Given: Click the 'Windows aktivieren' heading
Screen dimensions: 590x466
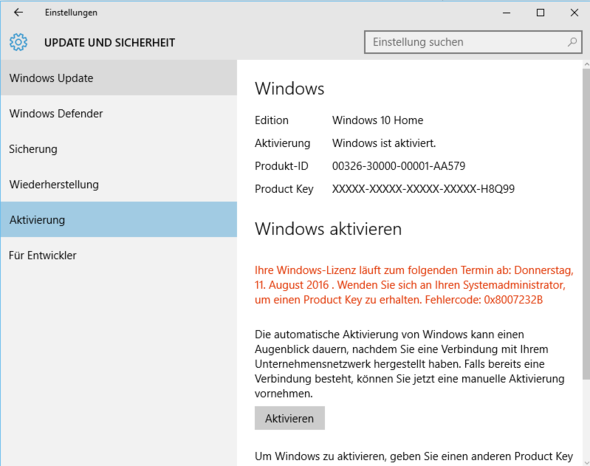Looking at the screenshot, I should 328,229.
